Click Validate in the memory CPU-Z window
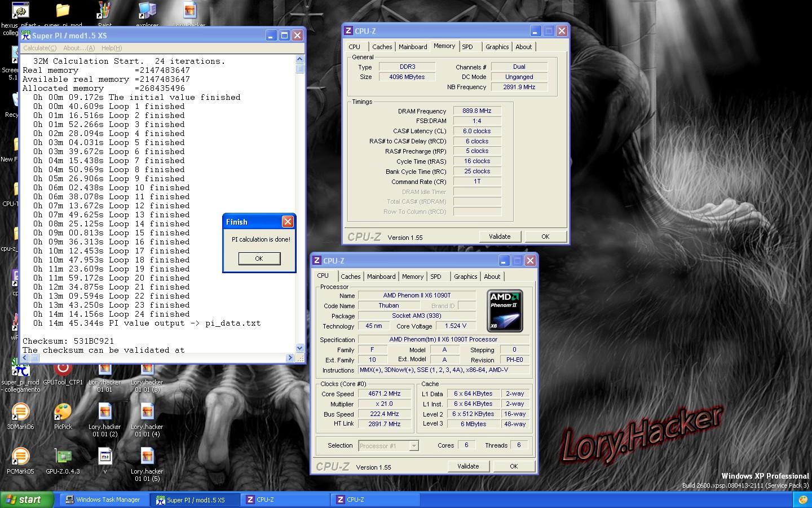 coord(500,237)
